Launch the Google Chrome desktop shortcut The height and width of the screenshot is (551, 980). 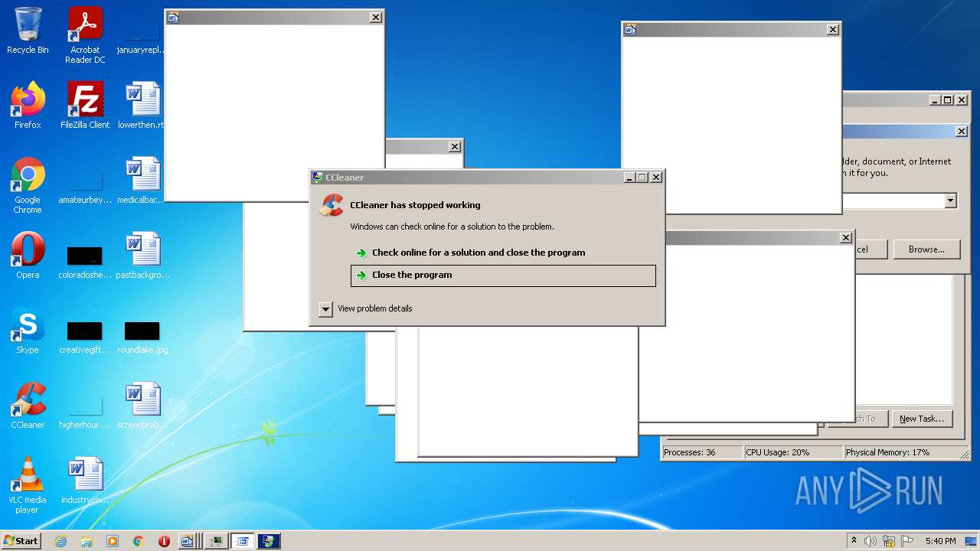28,185
